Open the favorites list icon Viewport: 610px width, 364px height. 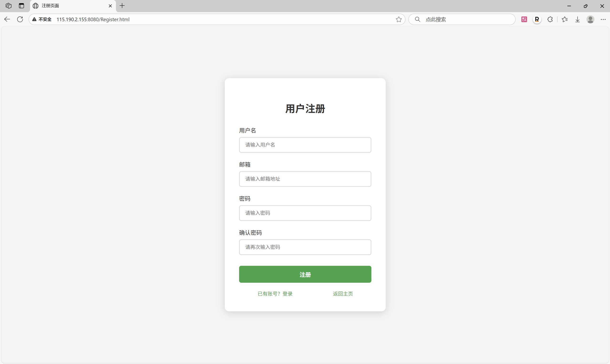click(564, 19)
